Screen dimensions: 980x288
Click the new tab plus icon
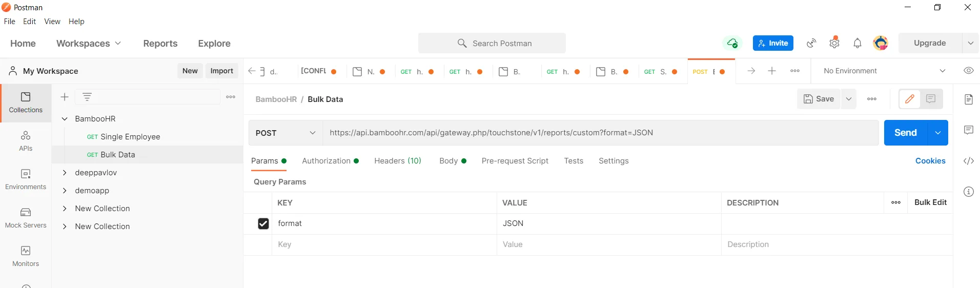[772, 71]
